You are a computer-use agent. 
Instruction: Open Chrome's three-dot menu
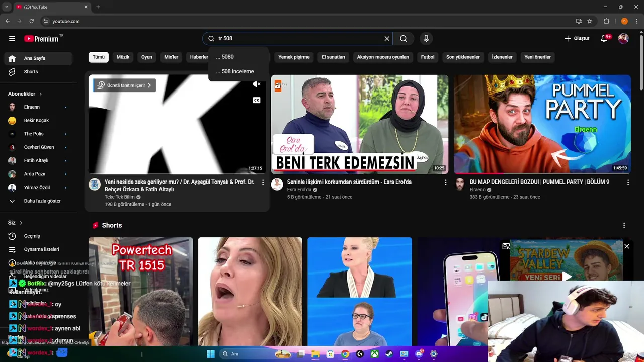tap(637, 21)
